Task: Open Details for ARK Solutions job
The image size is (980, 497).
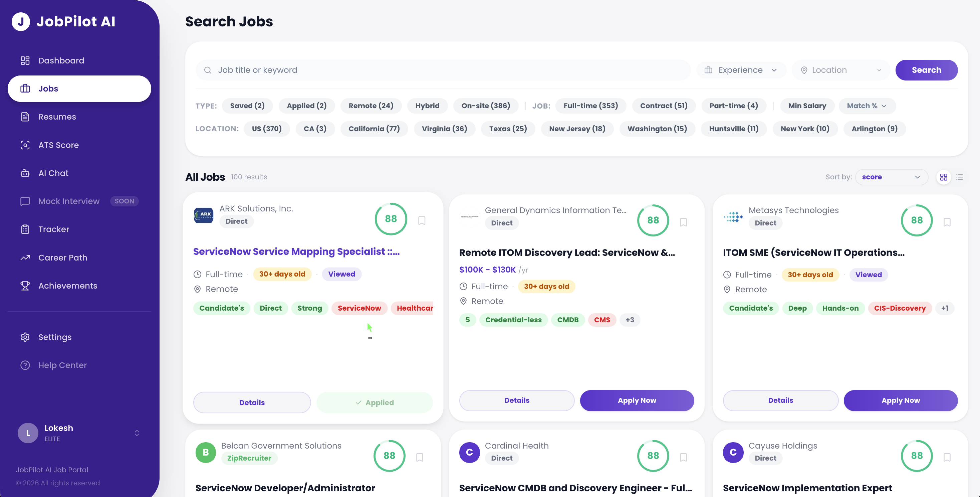Action: pyautogui.click(x=252, y=402)
